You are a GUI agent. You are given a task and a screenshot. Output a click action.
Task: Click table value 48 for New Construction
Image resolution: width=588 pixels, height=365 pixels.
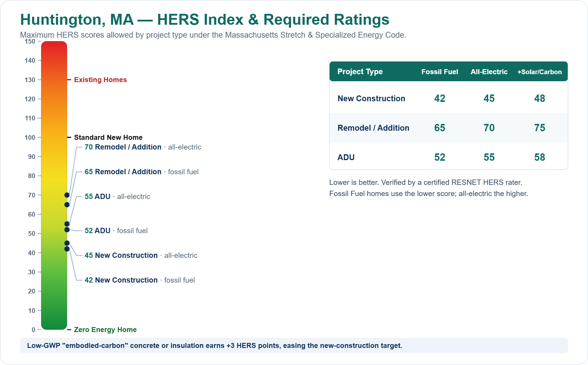click(540, 98)
